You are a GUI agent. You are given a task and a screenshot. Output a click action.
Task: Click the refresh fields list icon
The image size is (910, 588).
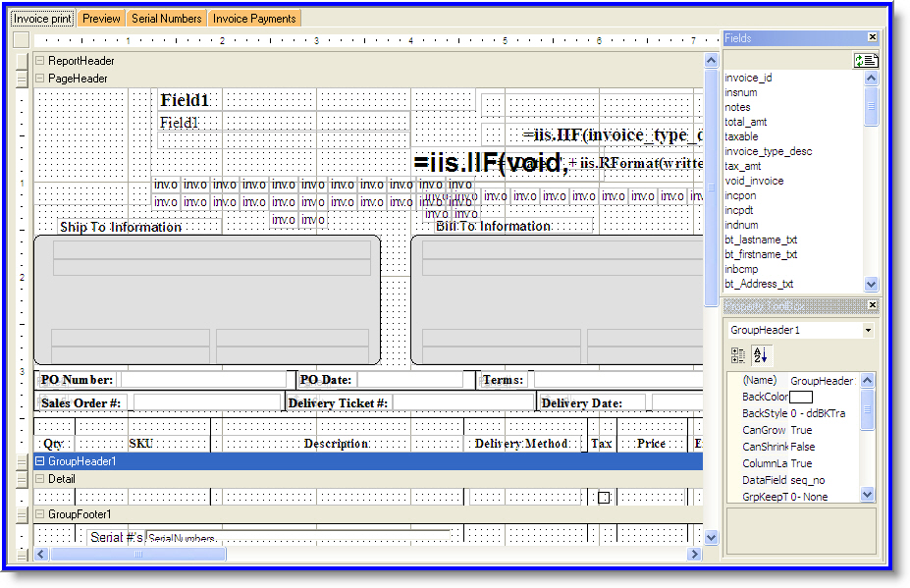coord(866,60)
